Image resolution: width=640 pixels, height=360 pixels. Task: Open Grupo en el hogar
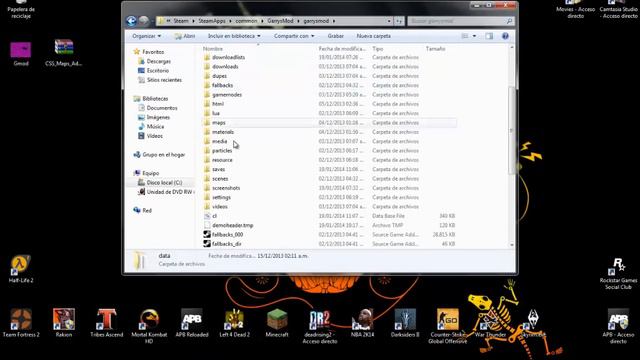(163, 155)
